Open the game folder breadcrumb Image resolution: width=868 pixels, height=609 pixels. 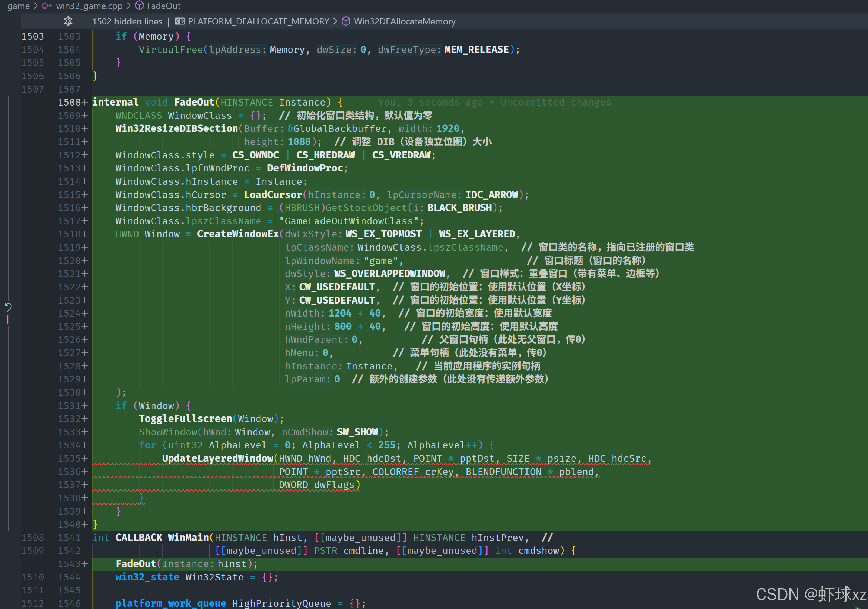18,6
